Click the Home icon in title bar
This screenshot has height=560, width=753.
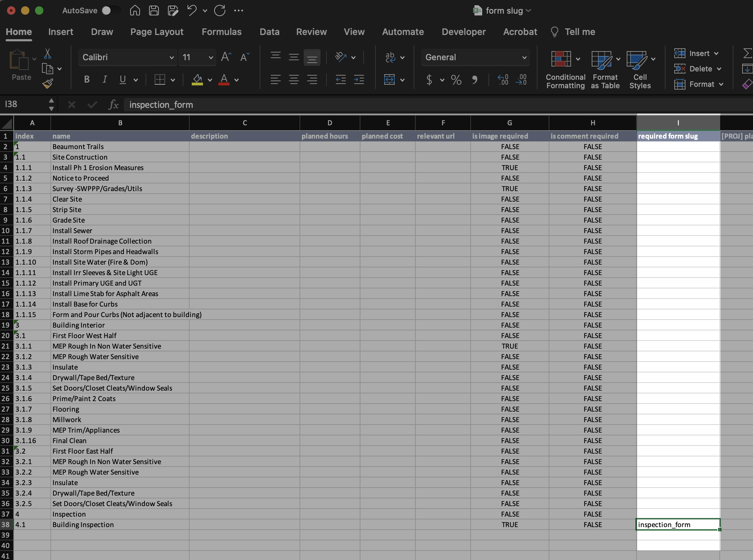pyautogui.click(x=135, y=10)
